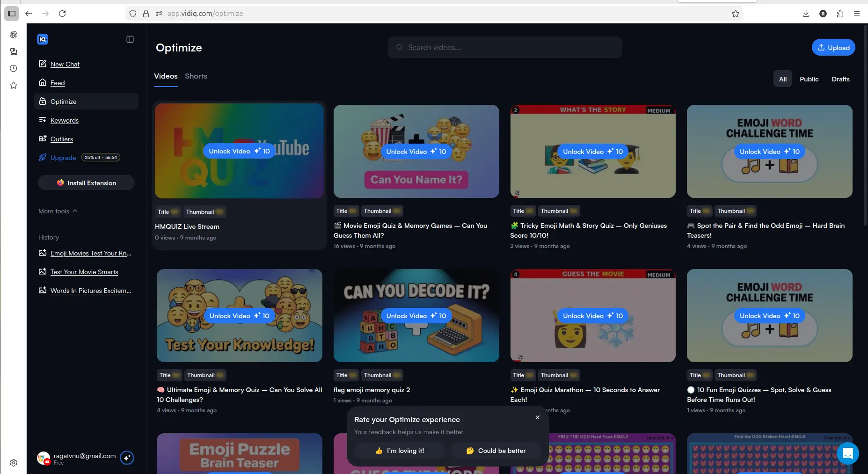Open browser sidebar bookmarks star icon
Image resolution: width=868 pixels, height=474 pixels.
point(14,85)
